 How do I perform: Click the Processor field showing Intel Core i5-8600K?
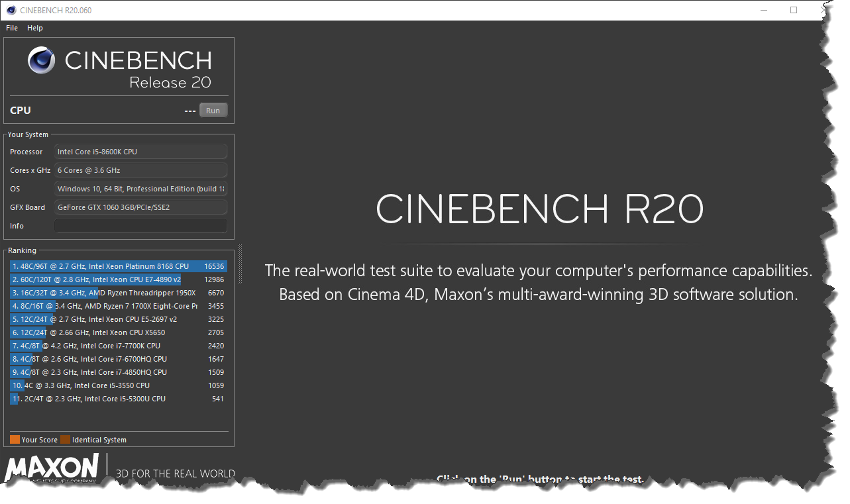140,151
